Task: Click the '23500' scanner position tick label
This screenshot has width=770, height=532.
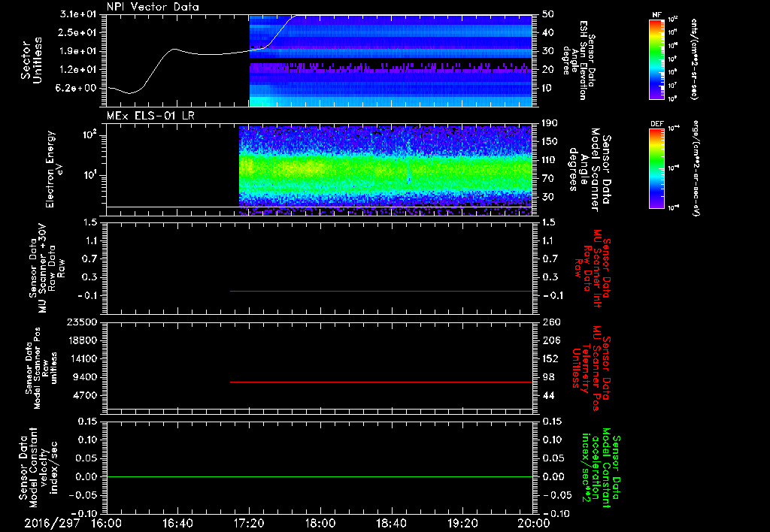Action: pyautogui.click(x=82, y=322)
